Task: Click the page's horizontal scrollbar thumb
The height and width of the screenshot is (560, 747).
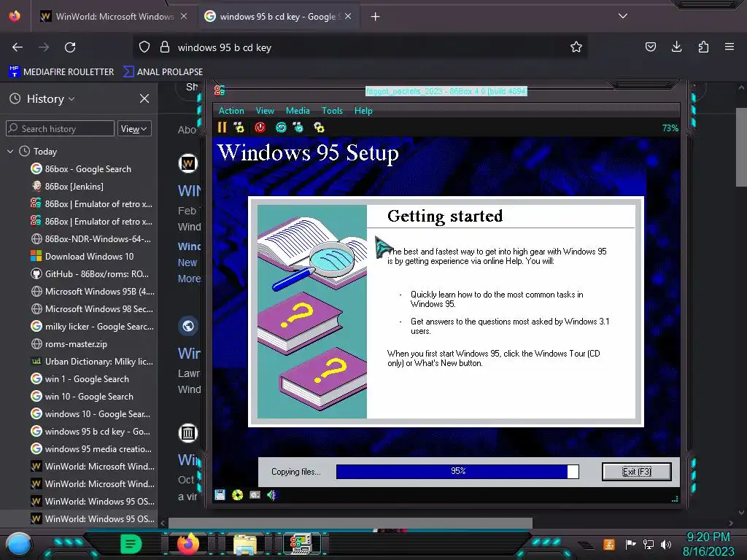Action: 350,523
